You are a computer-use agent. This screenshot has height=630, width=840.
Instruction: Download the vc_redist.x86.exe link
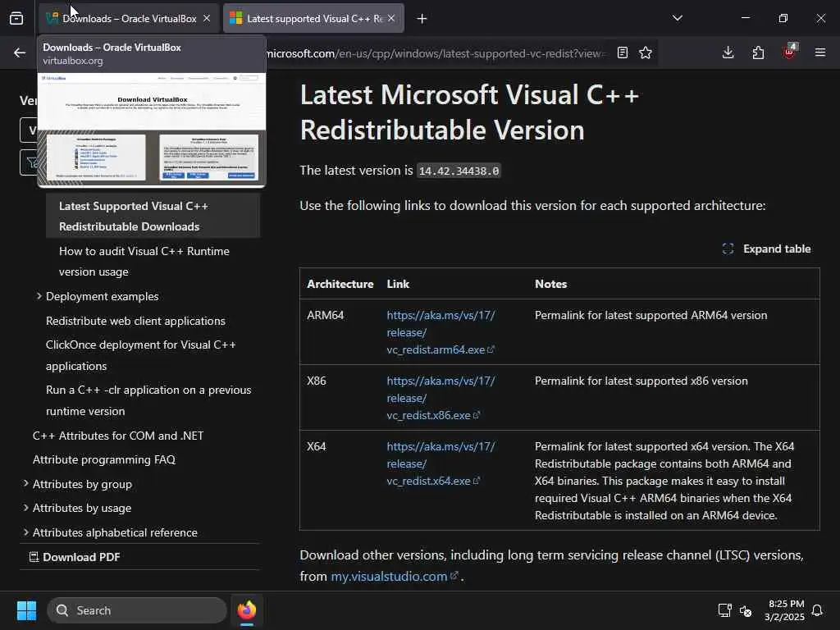click(x=441, y=398)
